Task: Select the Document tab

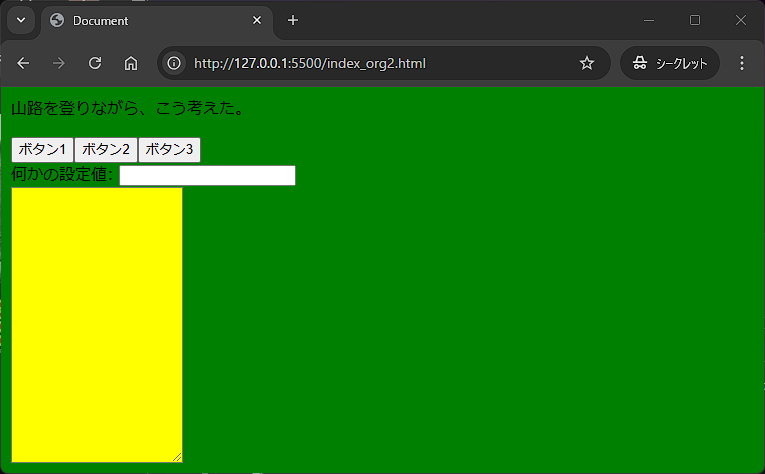Action: click(157, 21)
